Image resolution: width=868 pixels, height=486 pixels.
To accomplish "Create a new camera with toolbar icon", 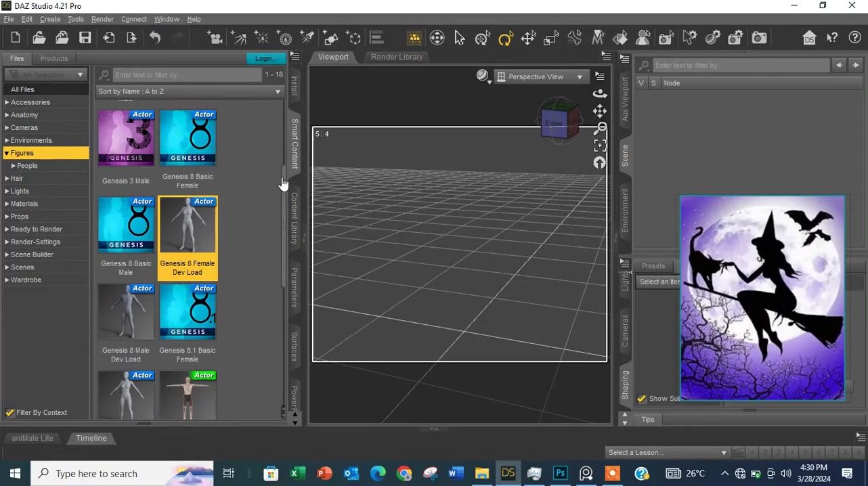I will pos(215,38).
